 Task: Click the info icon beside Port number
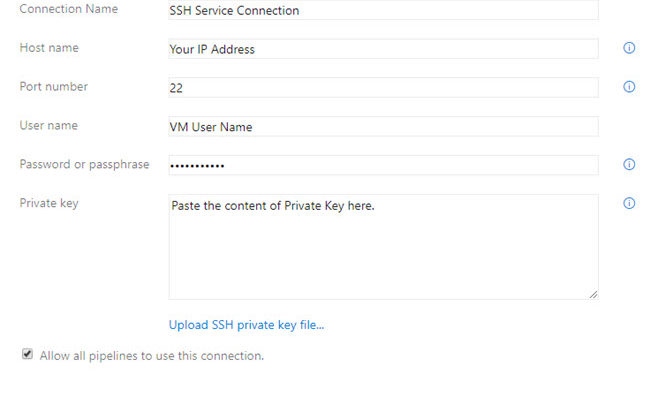tap(629, 87)
